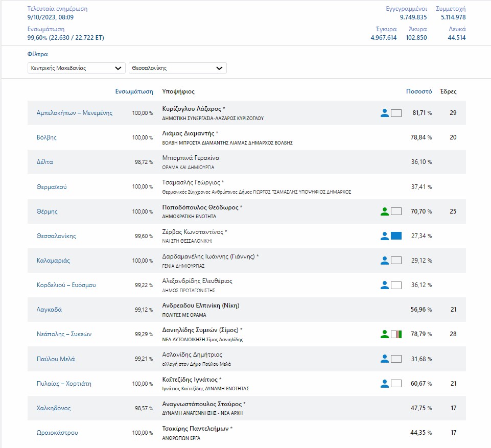The image size is (491, 448).
Task: Click green person icon for Παπαδόπουλος Θεόδωρος
Action: [385, 211]
